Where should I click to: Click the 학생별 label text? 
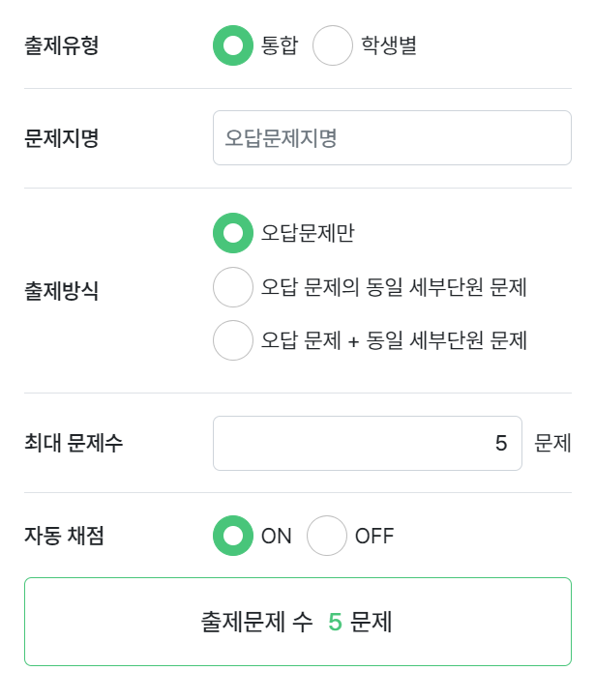(389, 45)
